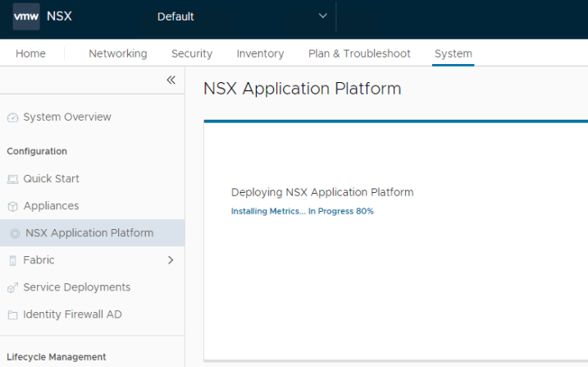Screen dimensions: 588x367
Task: Click the NSX Application Platform page title
Action: point(303,89)
